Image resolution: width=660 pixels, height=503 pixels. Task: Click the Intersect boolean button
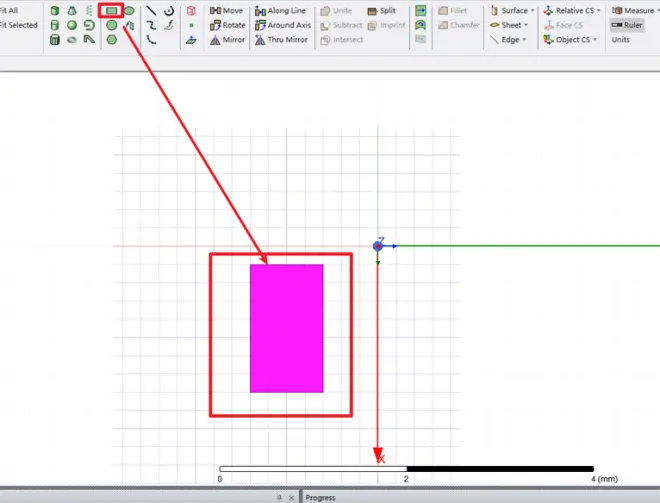click(341, 40)
